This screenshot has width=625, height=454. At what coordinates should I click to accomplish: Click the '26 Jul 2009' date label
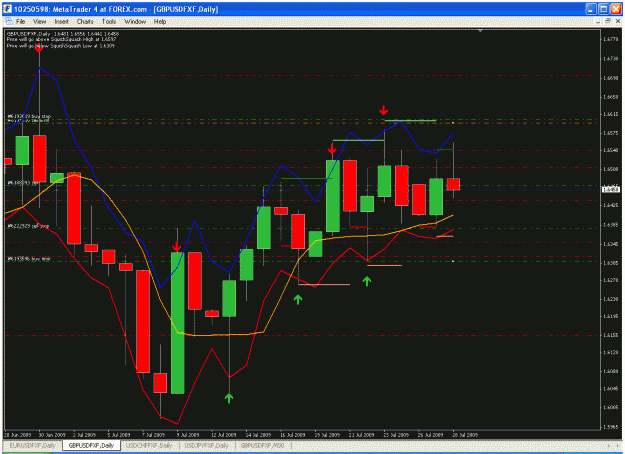[x=430, y=435]
